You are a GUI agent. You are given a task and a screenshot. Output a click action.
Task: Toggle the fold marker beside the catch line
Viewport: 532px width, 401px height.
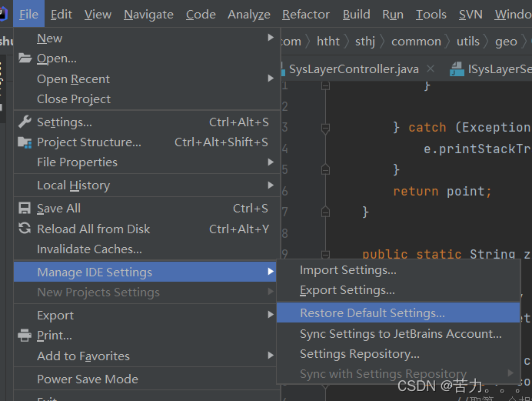(325, 128)
